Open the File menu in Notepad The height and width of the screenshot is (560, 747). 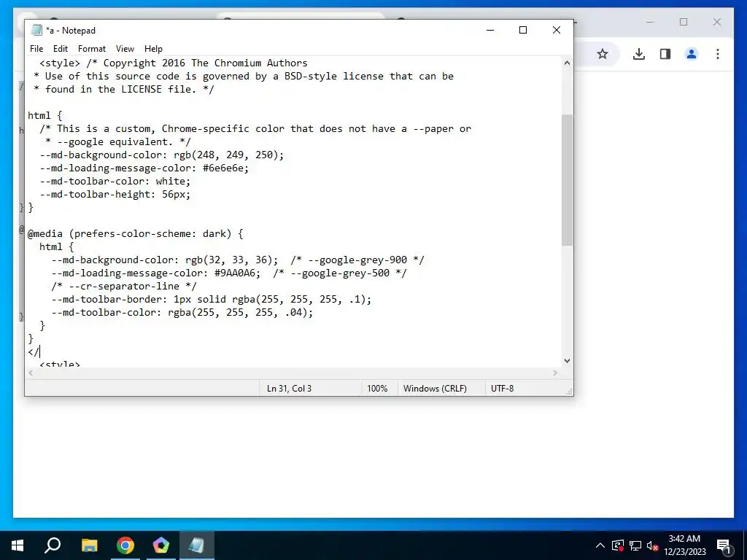tap(36, 49)
